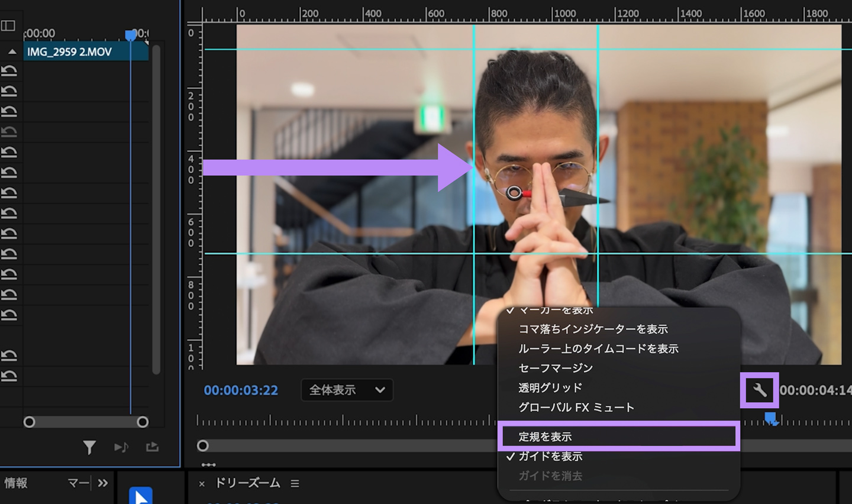The image size is (852, 504).
Task: Click the 1800 mark on horizontal ruler
Action: click(817, 13)
